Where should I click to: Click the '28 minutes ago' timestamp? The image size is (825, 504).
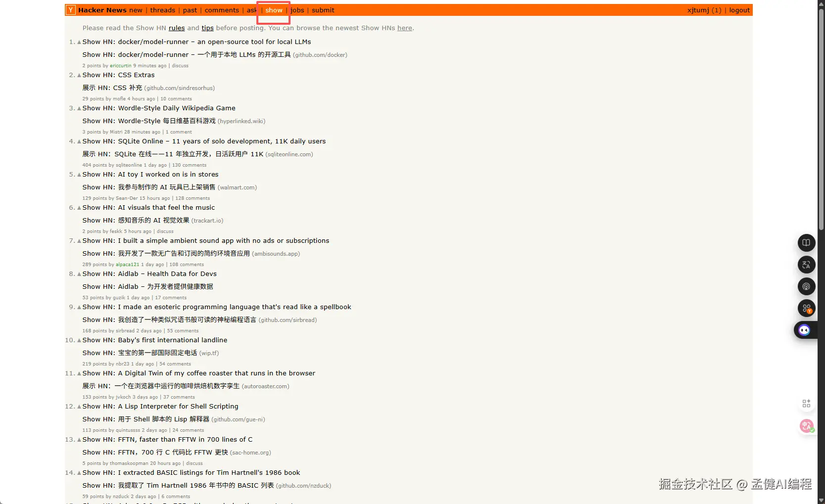click(143, 132)
